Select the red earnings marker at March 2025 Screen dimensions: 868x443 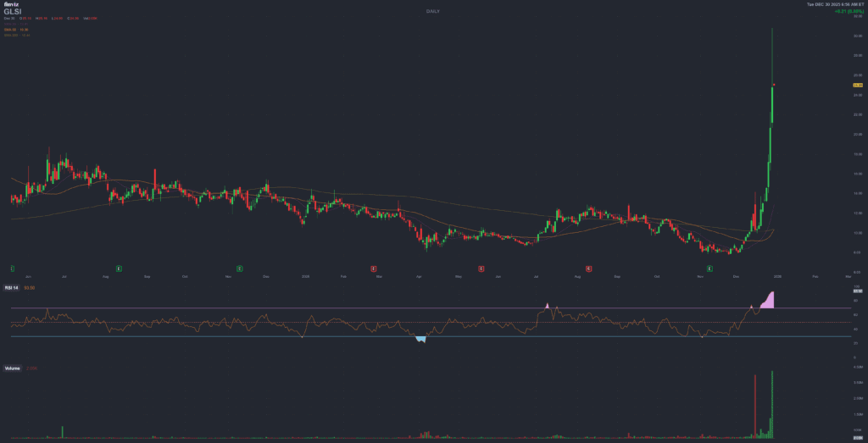pos(374,268)
